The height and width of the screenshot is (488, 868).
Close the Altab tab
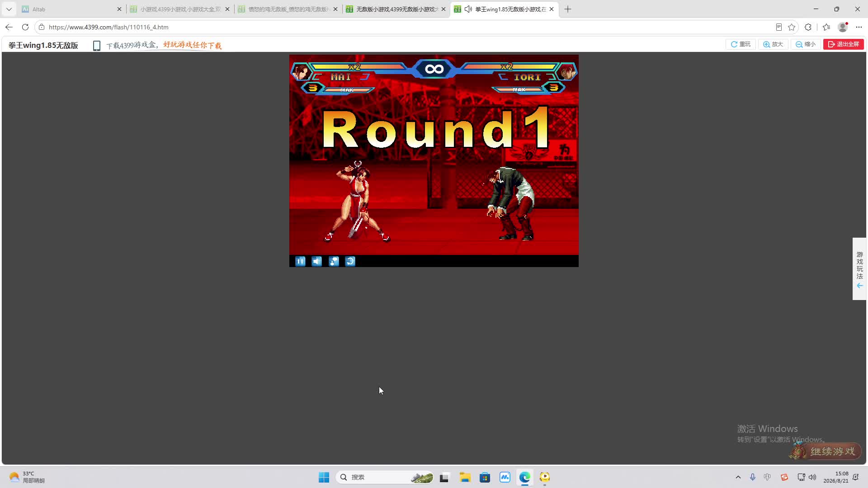tap(119, 9)
